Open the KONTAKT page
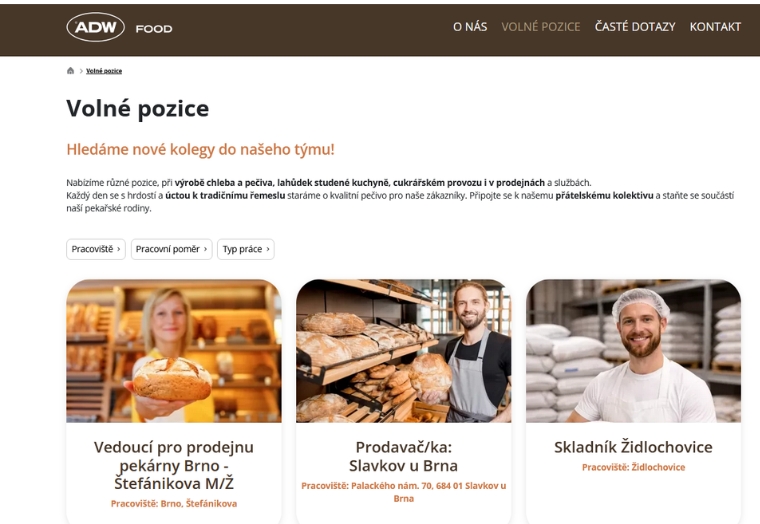Image resolution: width=760 pixels, height=524 pixels. point(715,27)
